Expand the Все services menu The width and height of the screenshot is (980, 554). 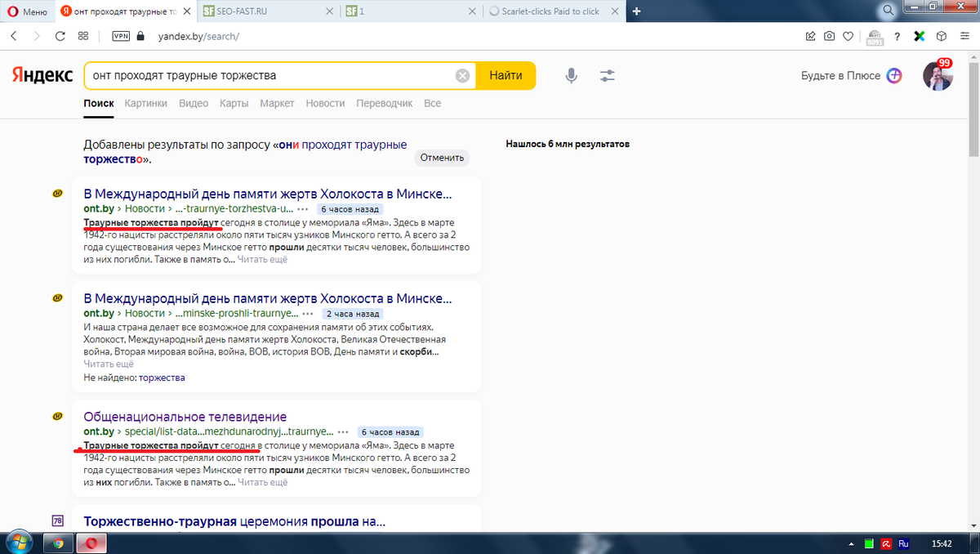click(433, 104)
